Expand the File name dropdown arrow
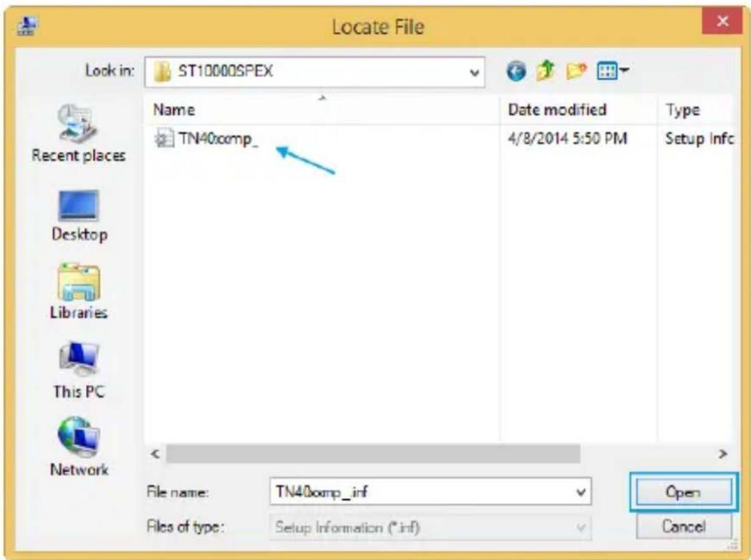Screen dimensions: 751x560 click(x=580, y=492)
